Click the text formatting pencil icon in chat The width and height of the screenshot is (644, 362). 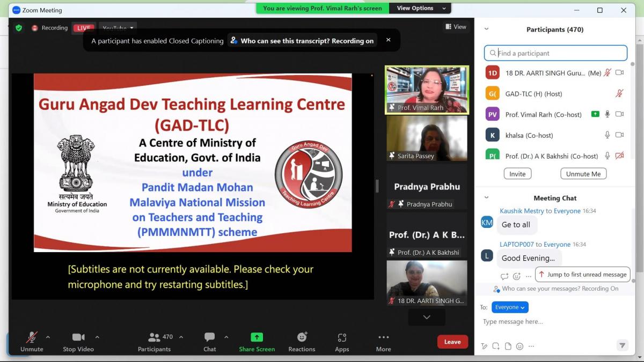[484, 346]
